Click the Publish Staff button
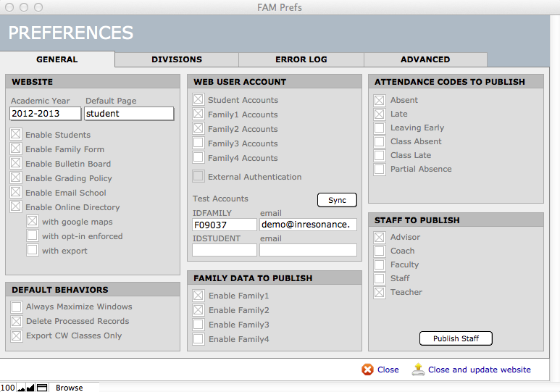Screen dimensions: 560x392 pyautogui.click(x=456, y=338)
